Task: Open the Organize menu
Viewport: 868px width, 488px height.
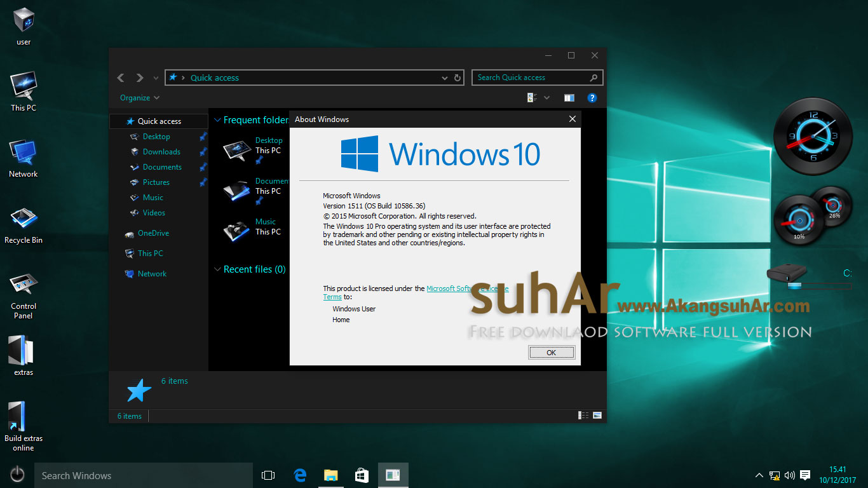Action: click(140, 98)
